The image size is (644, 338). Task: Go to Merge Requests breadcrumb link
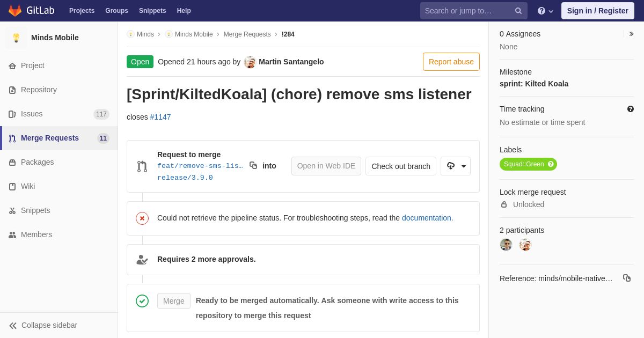coord(247,34)
